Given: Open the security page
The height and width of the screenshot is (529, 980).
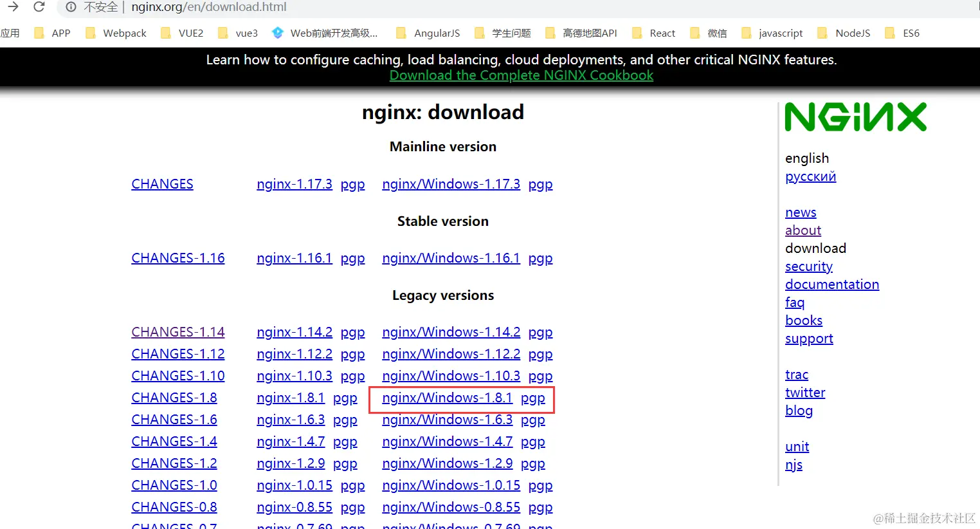Looking at the screenshot, I should tap(809, 266).
